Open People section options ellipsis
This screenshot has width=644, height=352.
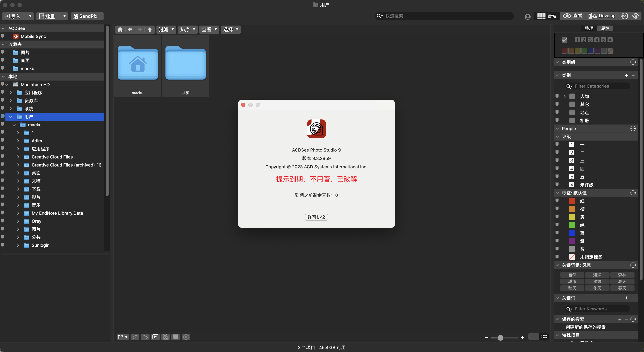point(633,128)
